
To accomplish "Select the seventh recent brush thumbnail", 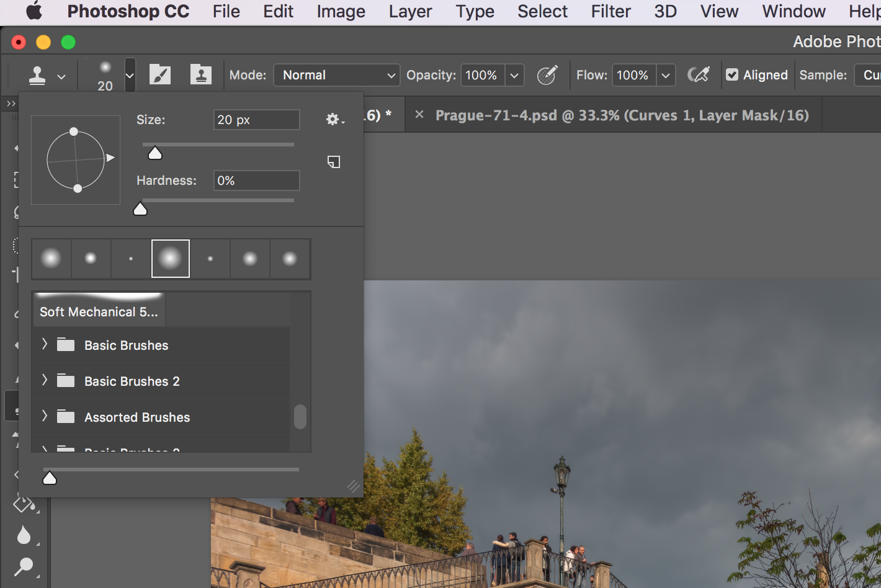I will tap(290, 259).
